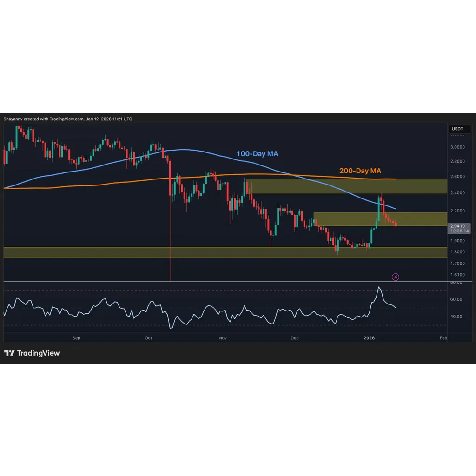Click the 1.7000 price axis label
The height and width of the screenshot is (476, 476).
(457, 264)
